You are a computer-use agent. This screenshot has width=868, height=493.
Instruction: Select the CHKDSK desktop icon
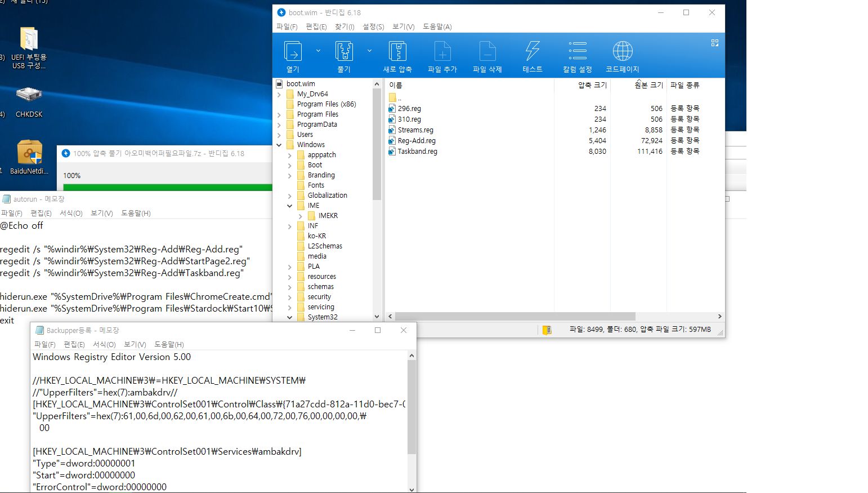coord(29,102)
